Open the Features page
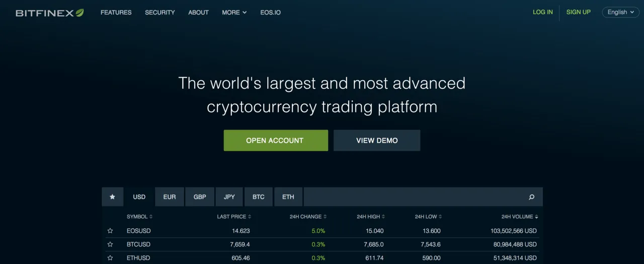Viewport: 644px width, 264px height. (116, 13)
